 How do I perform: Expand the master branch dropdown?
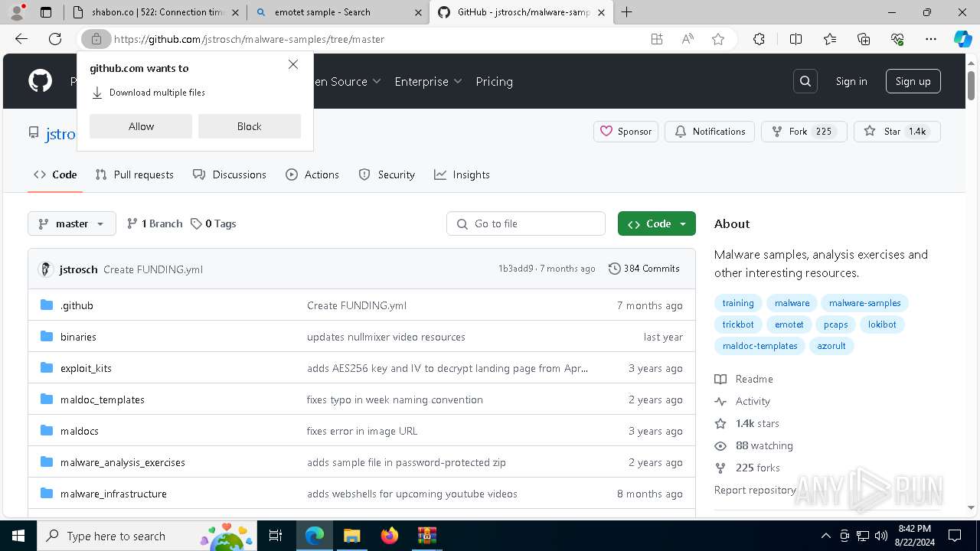(72, 223)
